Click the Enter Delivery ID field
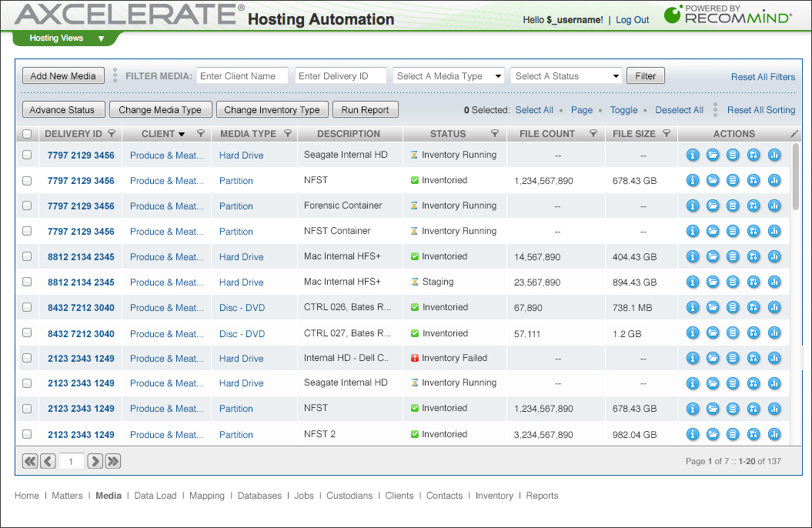812x528 pixels. [x=341, y=76]
